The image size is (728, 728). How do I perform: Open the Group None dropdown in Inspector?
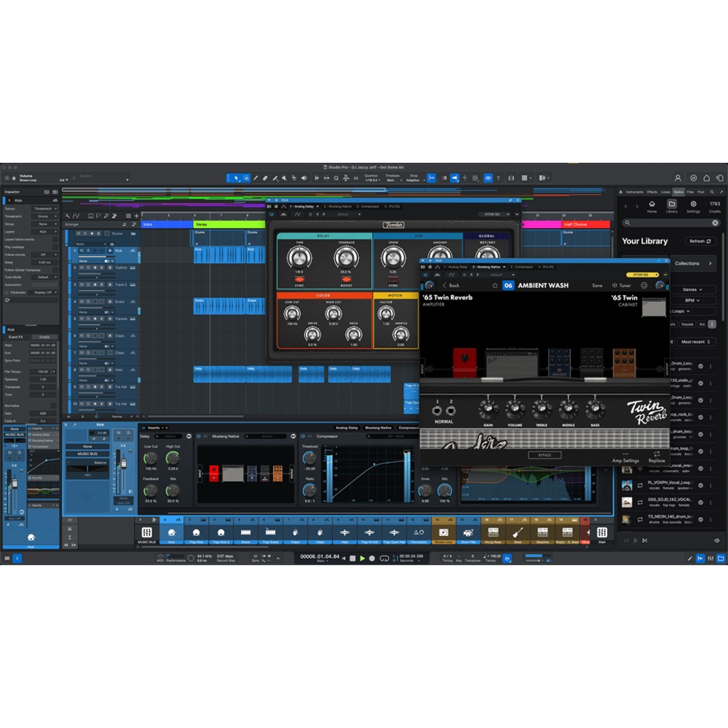point(44,224)
